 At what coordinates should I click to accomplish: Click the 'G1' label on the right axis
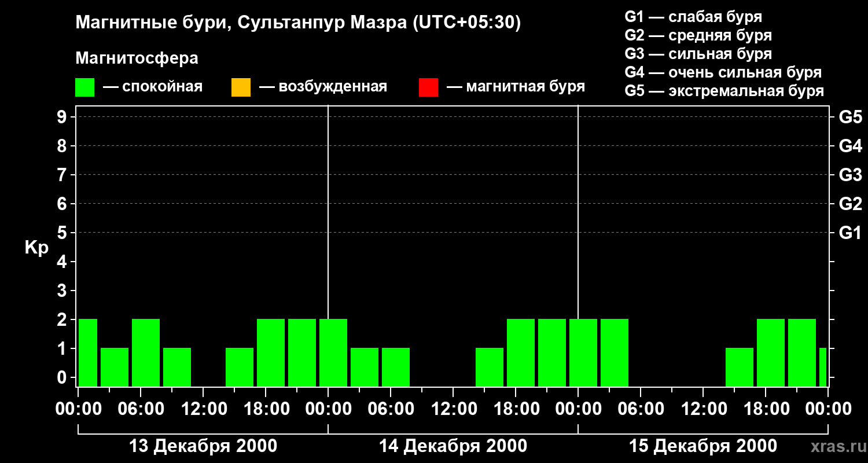click(x=851, y=233)
